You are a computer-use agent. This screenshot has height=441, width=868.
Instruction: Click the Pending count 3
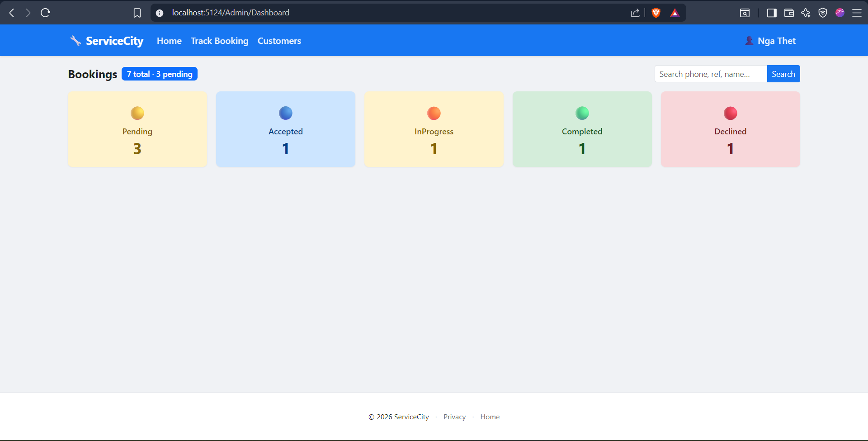[137, 149]
